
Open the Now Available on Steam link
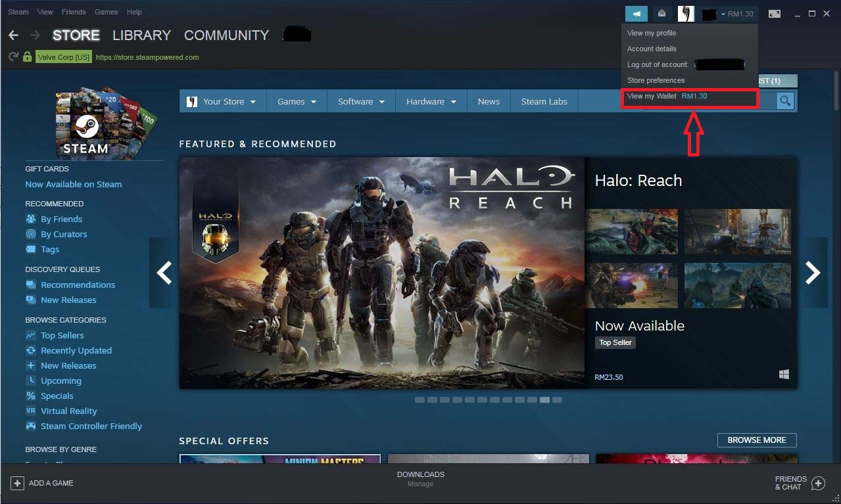click(73, 184)
